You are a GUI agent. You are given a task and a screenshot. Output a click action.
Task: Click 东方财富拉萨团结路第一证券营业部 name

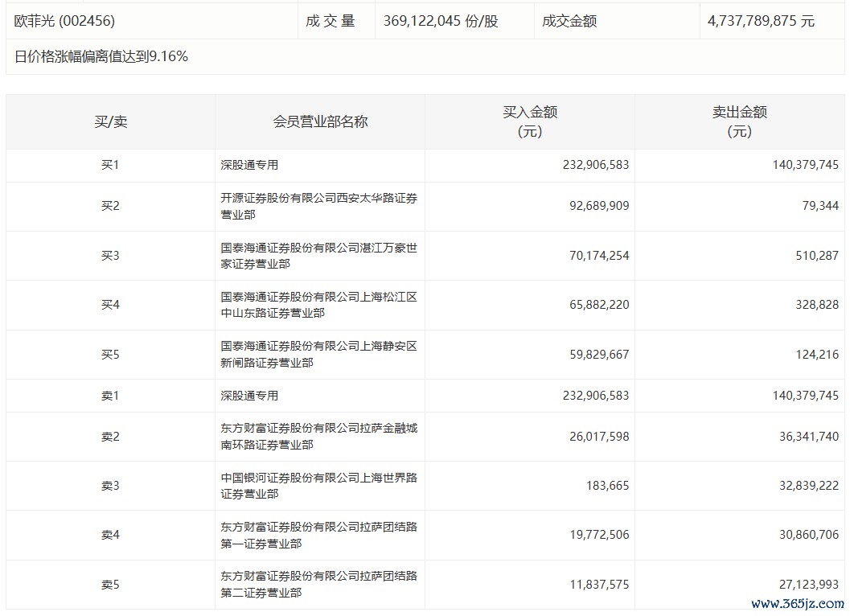click(318, 536)
